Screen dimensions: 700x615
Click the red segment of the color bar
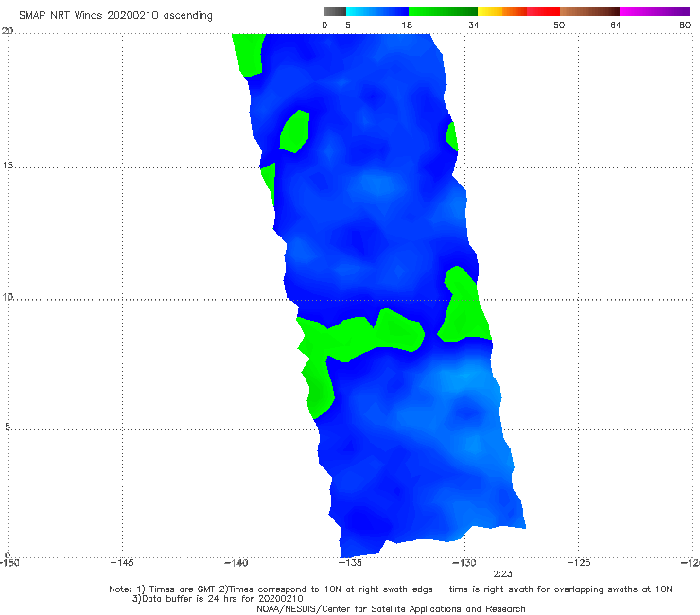(543, 11)
